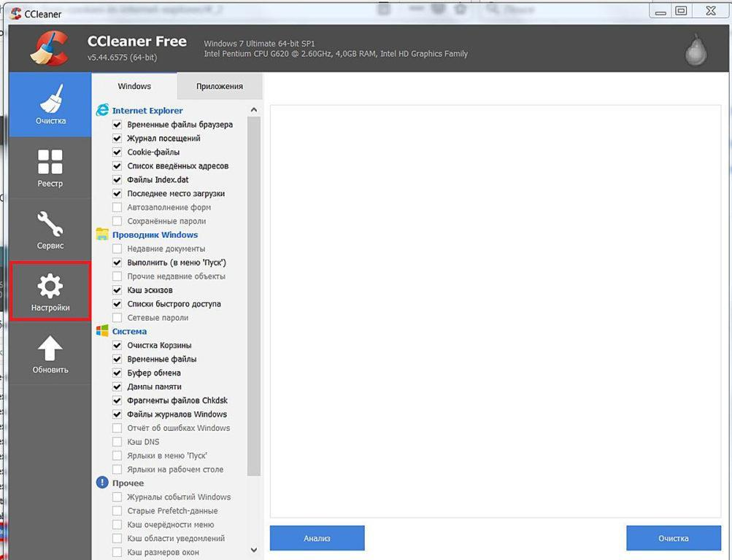Click the cleaner list scrollbar thumb

pyautogui.click(x=254, y=296)
